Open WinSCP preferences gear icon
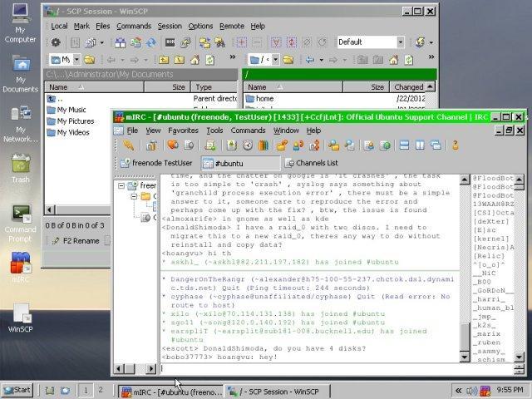532x399 pixels. [56, 42]
